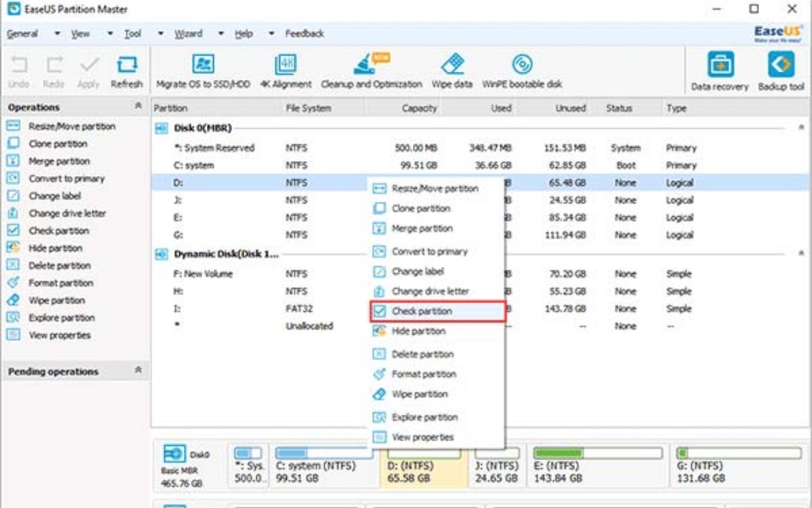This screenshot has width=812, height=508.
Task: Open the Data recovery tool
Action: 719,69
